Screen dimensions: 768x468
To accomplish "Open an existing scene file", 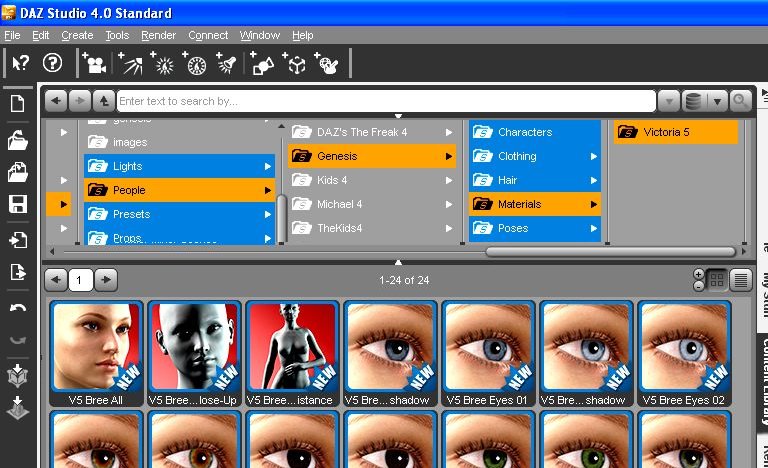I will pyautogui.click(x=18, y=140).
